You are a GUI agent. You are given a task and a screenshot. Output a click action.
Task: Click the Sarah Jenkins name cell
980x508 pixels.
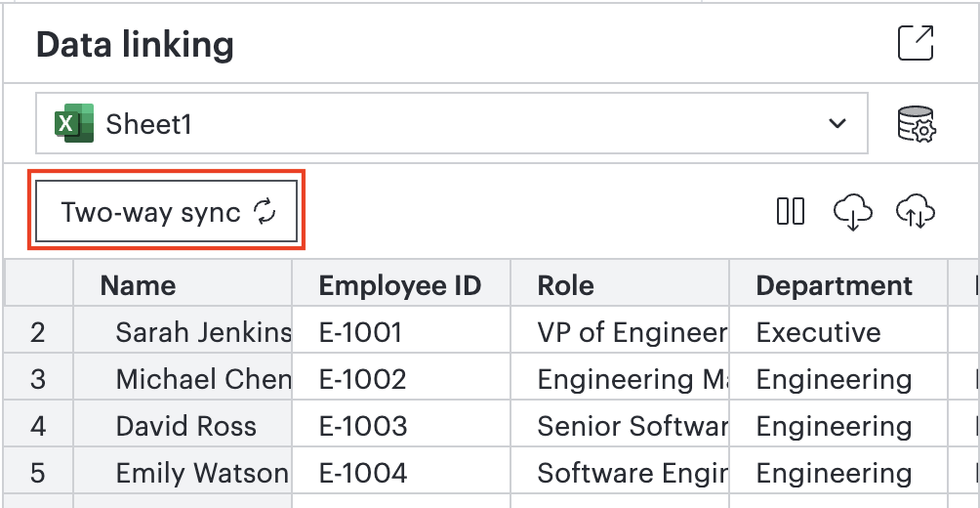point(183,332)
